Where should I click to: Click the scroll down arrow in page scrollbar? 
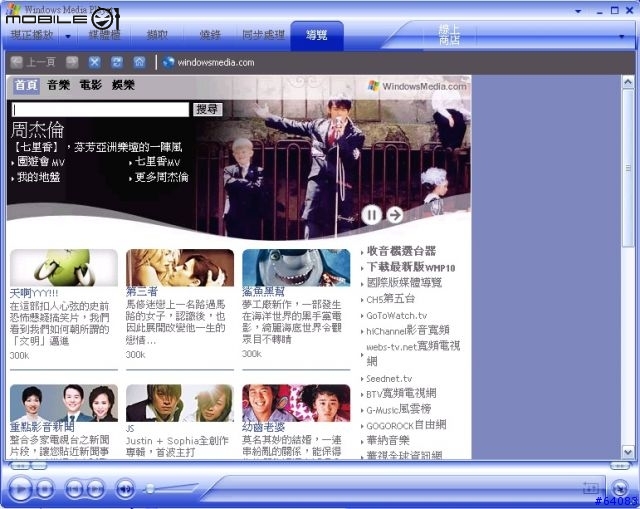[628, 451]
